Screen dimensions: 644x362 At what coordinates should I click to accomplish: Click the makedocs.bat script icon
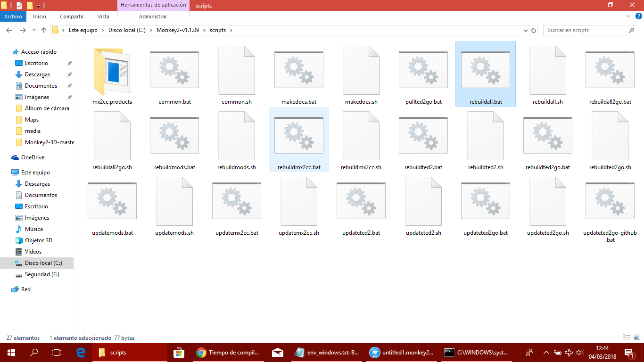pos(299,71)
